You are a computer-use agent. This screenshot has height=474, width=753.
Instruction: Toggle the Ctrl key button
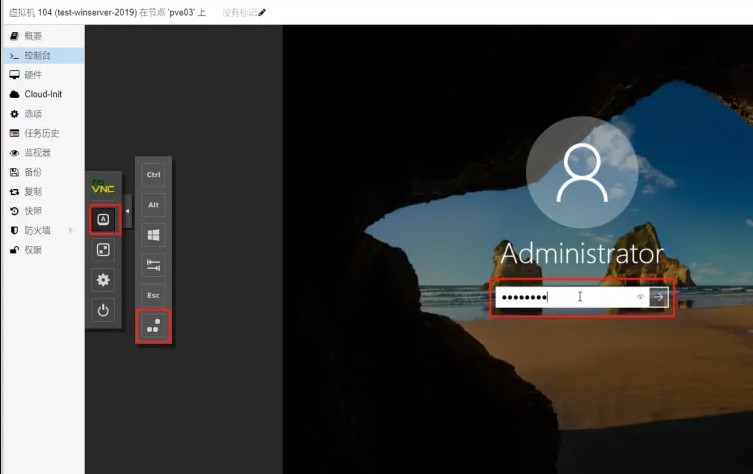[153, 175]
